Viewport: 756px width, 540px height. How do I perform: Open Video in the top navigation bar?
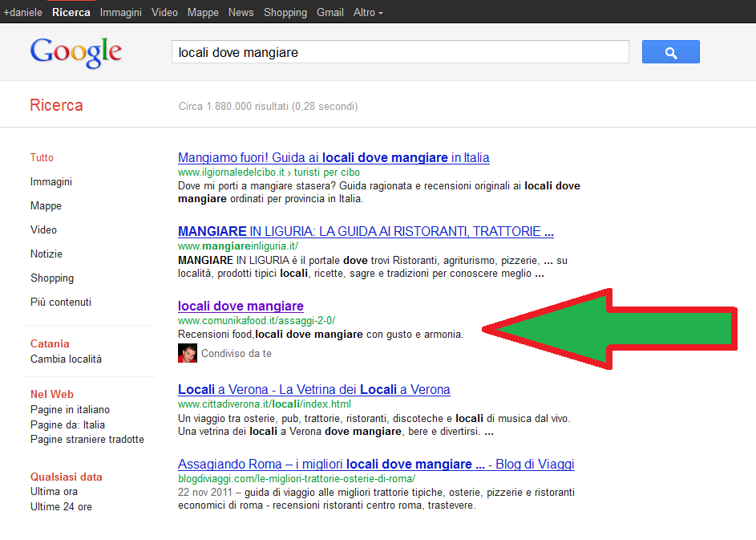pos(165,13)
